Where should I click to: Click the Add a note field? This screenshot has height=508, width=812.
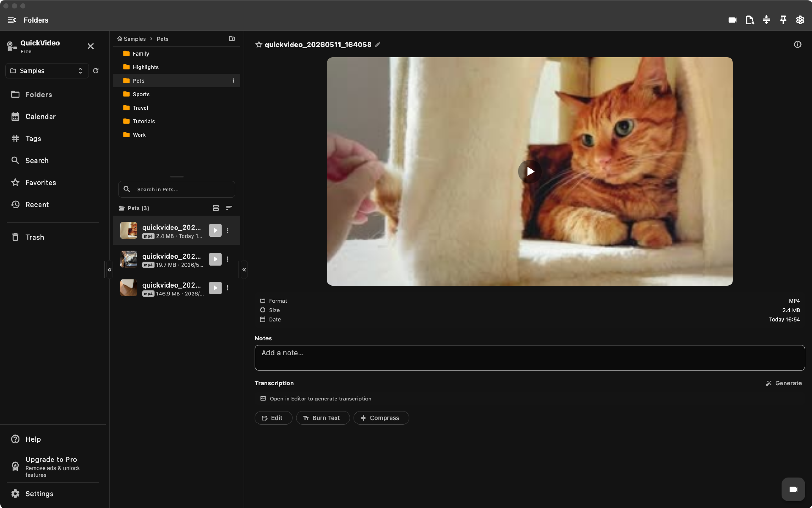529,358
